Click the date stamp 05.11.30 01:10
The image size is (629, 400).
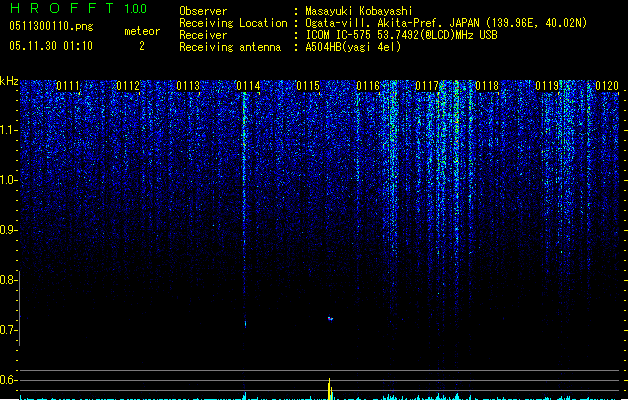pos(51,46)
